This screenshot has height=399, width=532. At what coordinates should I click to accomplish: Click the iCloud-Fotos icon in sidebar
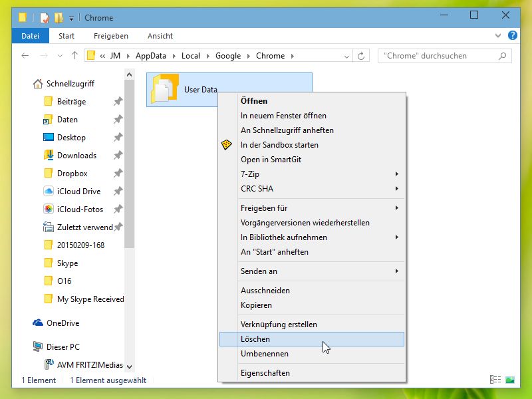pyautogui.click(x=49, y=209)
